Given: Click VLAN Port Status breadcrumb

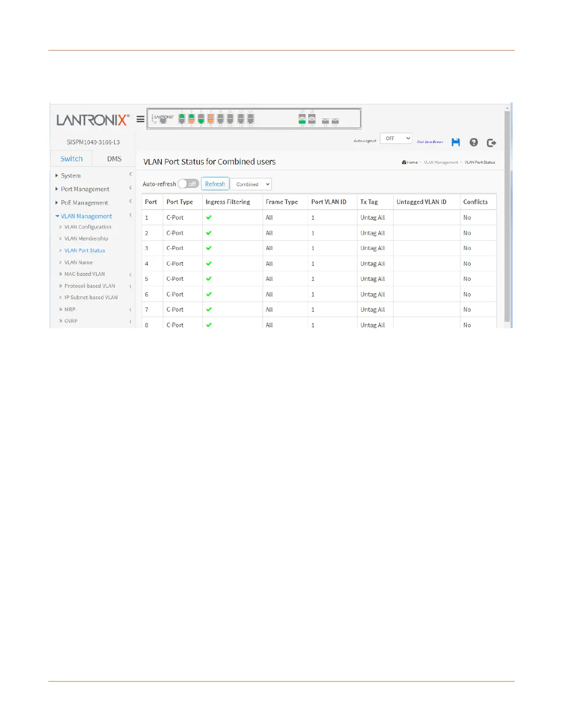Looking at the screenshot, I should [480, 162].
